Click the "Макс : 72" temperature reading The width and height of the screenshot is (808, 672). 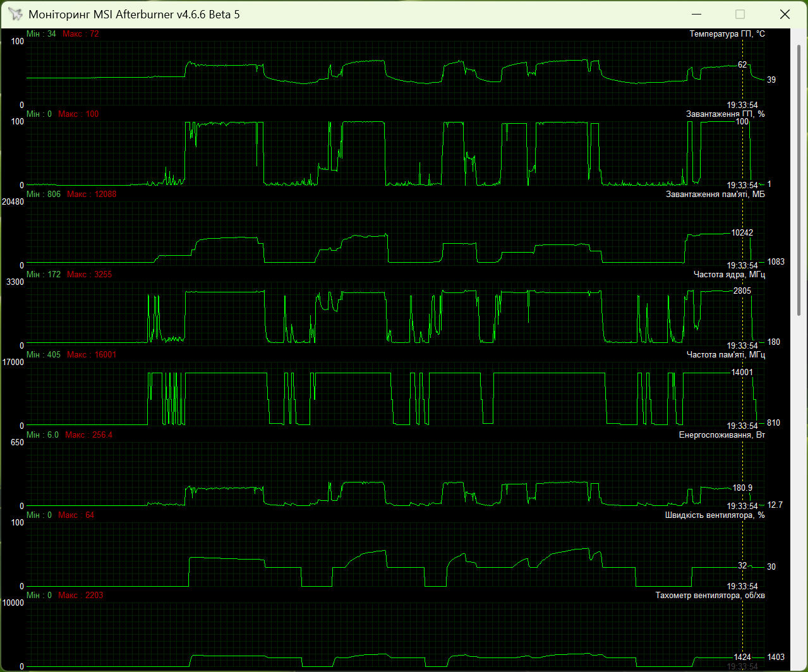click(81, 34)
